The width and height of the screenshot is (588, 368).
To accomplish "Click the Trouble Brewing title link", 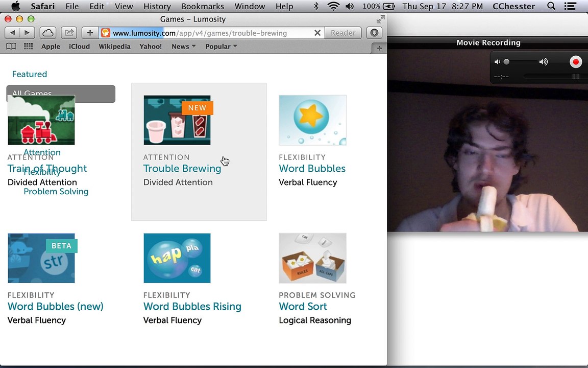I will (x=182, y=169).
